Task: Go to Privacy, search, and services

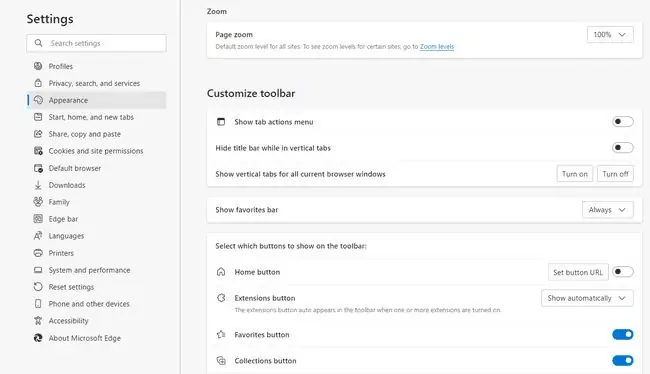Action: [97, 83]
